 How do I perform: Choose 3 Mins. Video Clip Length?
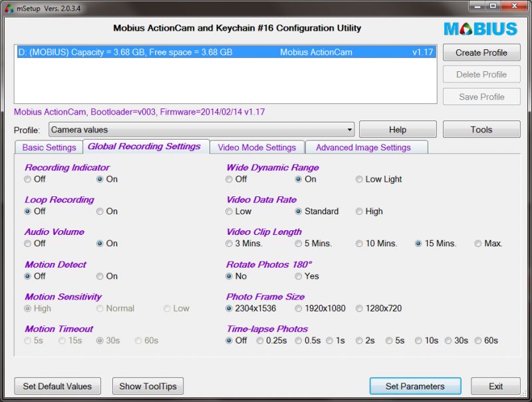[244, 244]
